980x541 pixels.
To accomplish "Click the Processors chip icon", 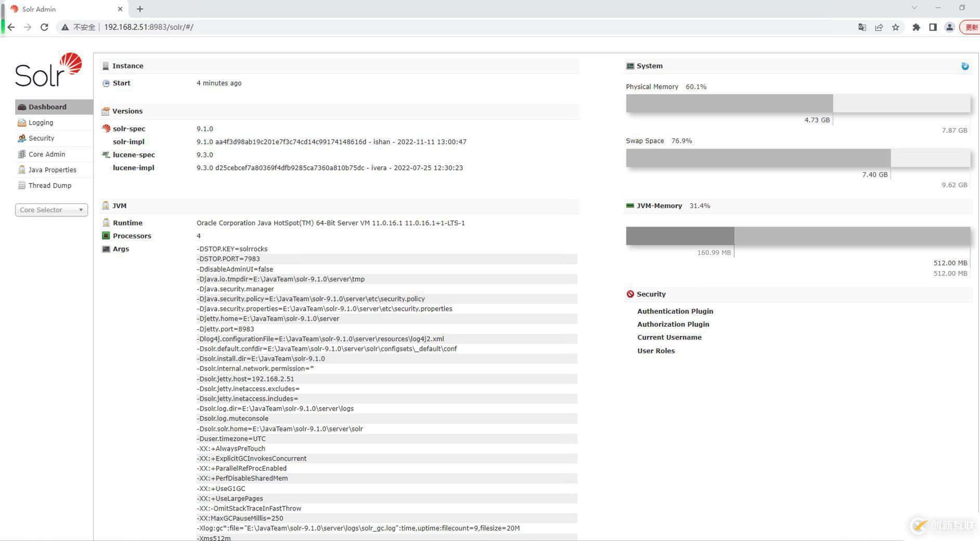I will [106, 236].
